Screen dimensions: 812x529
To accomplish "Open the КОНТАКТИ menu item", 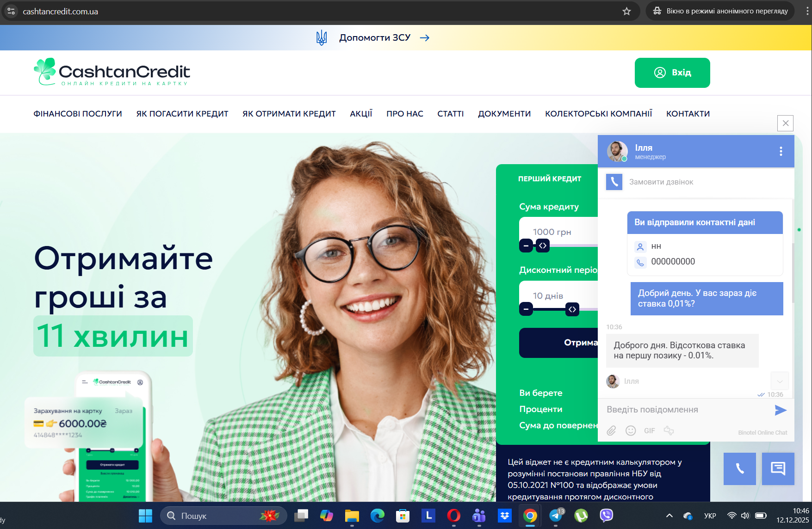I will (x=688, y=114).
